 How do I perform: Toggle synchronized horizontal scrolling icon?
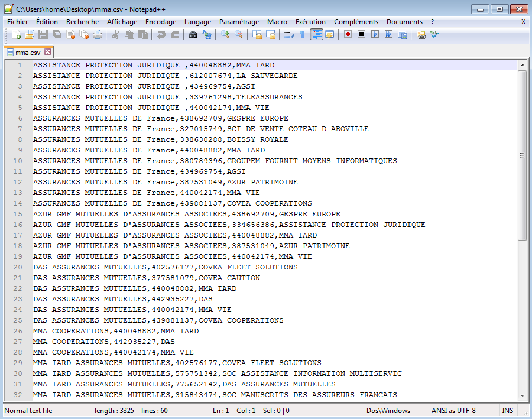(x=270, y=35)
